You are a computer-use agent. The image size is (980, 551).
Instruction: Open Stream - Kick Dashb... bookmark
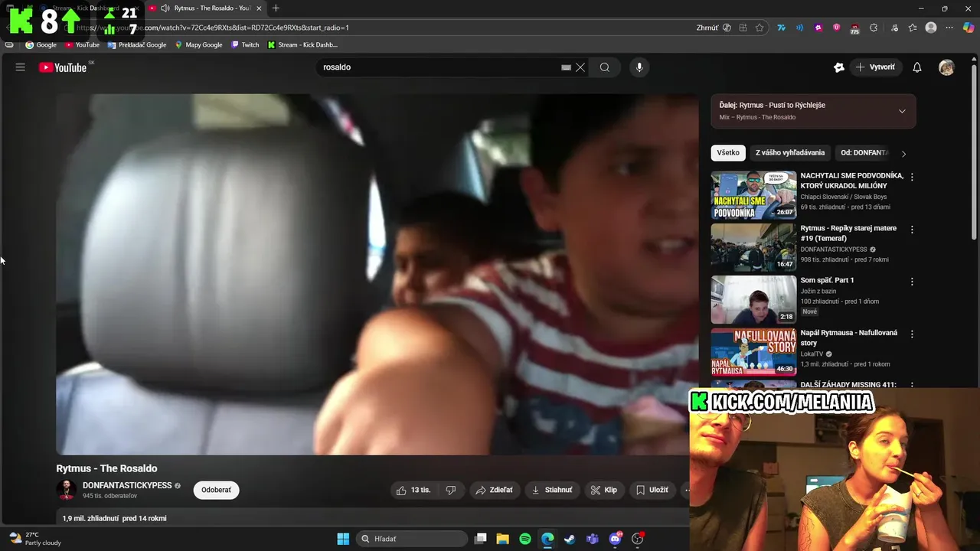[x=302, y=44]
